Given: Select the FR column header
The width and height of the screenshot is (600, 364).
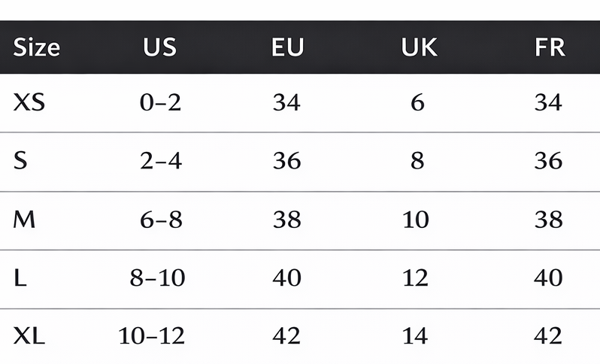Looking at the screenshot, I should (550, 47).
